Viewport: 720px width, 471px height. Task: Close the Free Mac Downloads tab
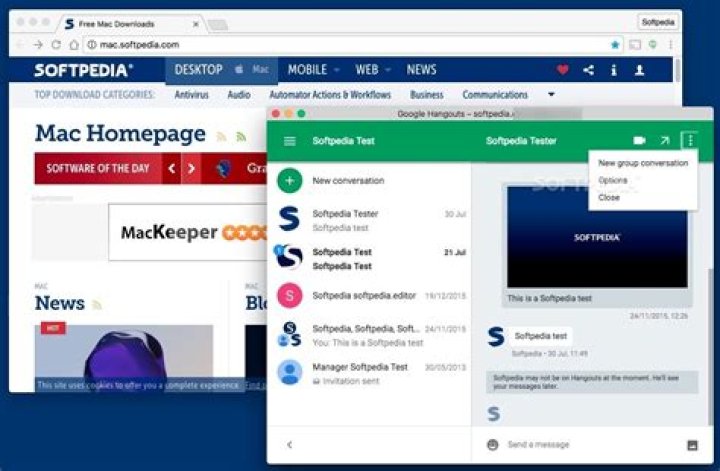[196, 24]
